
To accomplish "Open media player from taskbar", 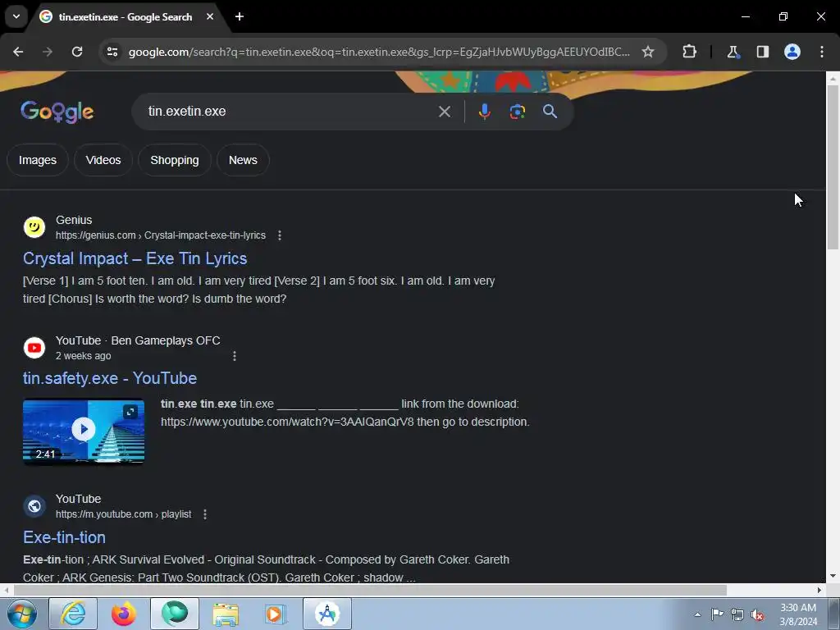I will pyautogui.click(x=276, y=614).
